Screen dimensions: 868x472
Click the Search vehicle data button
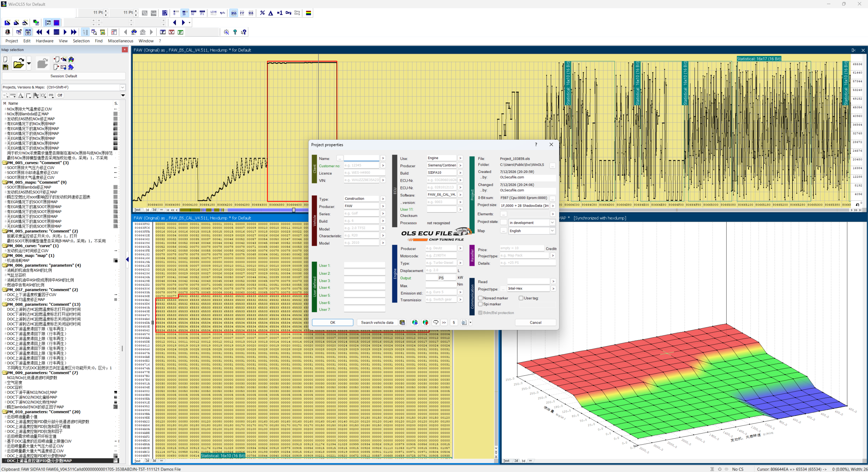pyautogui.click(x=377, y=322)
